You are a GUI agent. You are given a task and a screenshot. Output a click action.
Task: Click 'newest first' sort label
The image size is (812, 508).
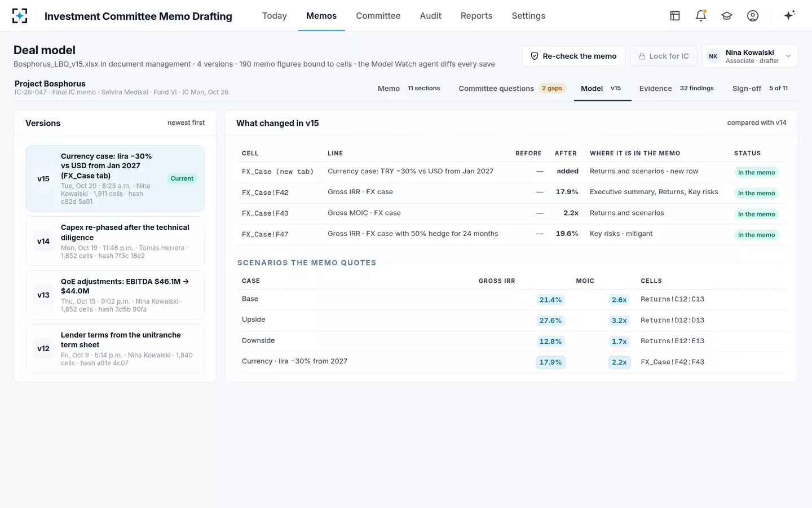(186, 122)
